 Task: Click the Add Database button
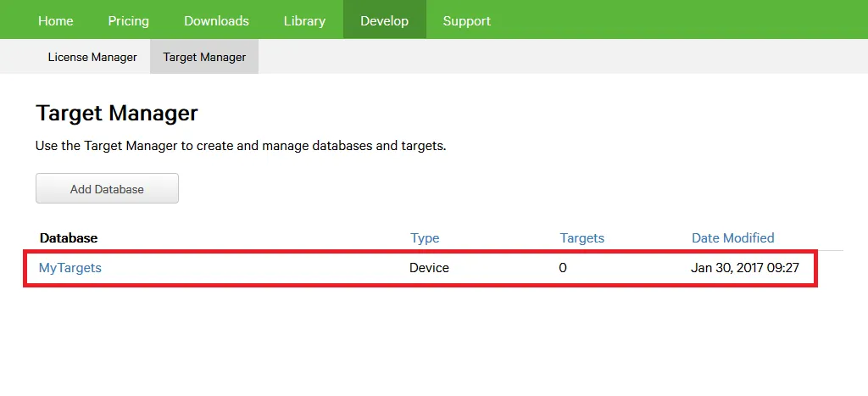pos(107,189)
